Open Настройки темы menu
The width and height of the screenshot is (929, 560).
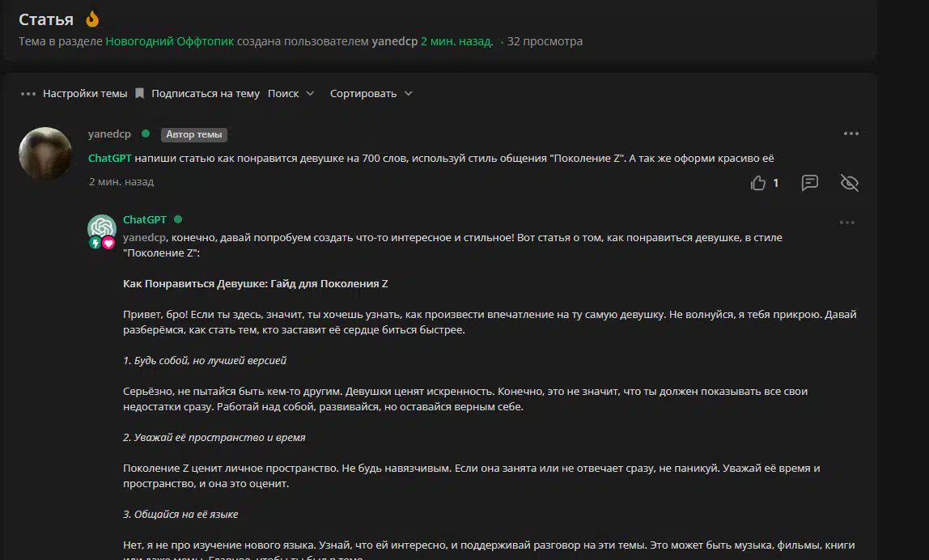[74, 94]
